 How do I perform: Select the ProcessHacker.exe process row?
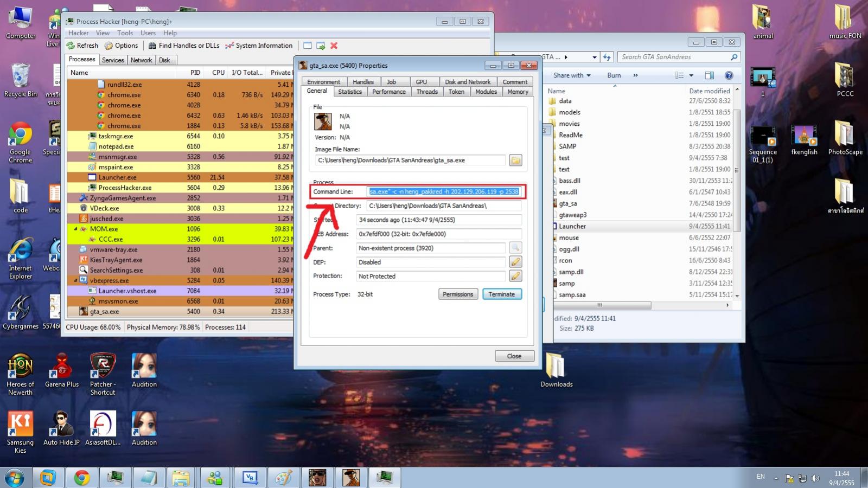(179, 188)
